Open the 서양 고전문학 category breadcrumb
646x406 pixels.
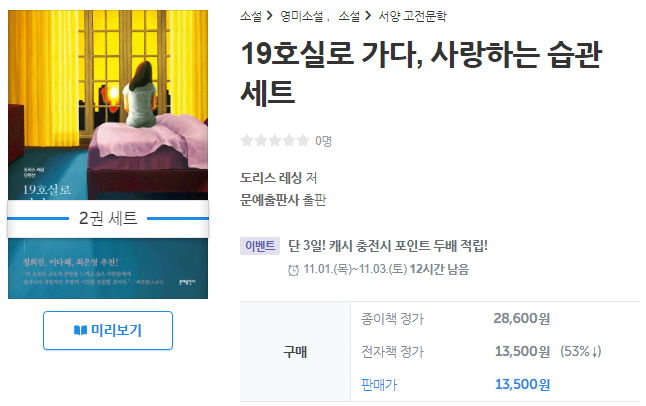[x=412, y=16]
